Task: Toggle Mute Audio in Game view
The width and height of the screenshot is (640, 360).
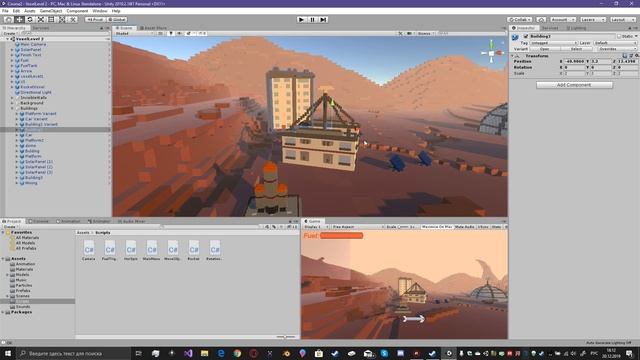Action: 464,227
